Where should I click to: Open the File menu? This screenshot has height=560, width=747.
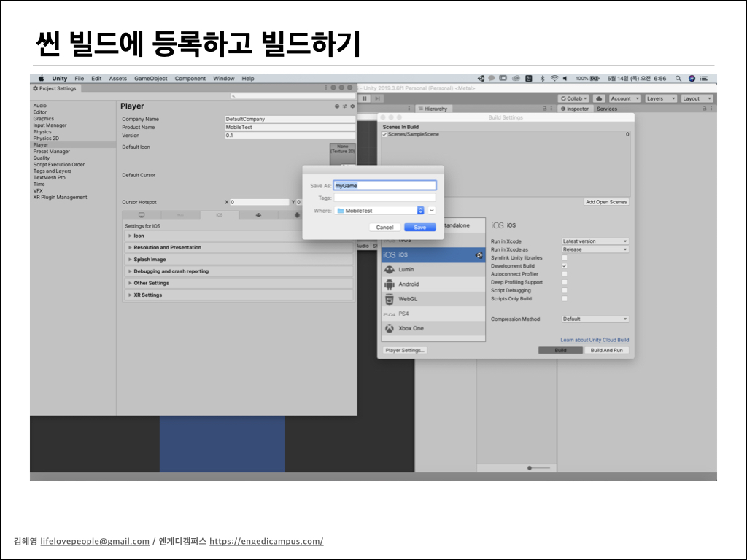[79, 79]
